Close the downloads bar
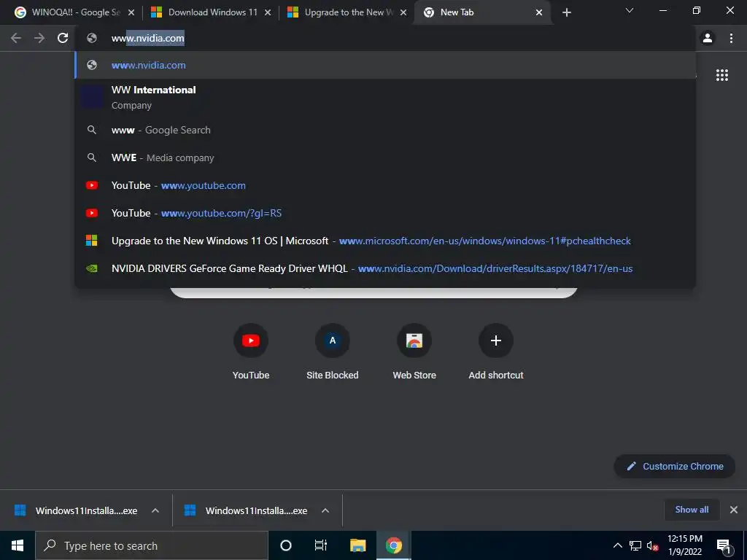747x560 pixels. (x=734, y=510)
